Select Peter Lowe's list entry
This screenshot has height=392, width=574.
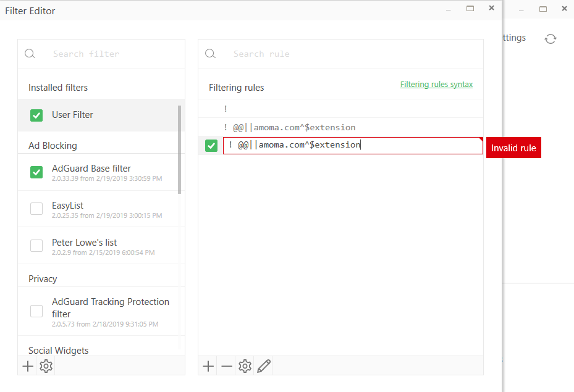click(x=101, y=246)
